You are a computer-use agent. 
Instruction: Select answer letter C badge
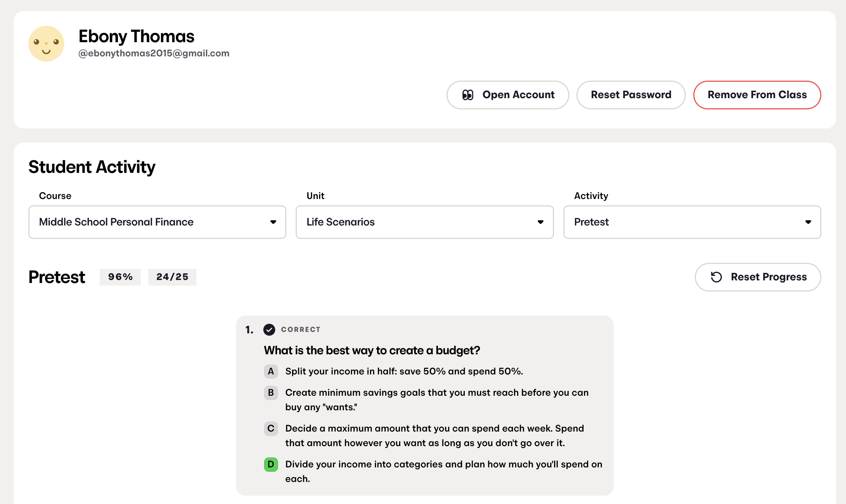click(271, 429)
